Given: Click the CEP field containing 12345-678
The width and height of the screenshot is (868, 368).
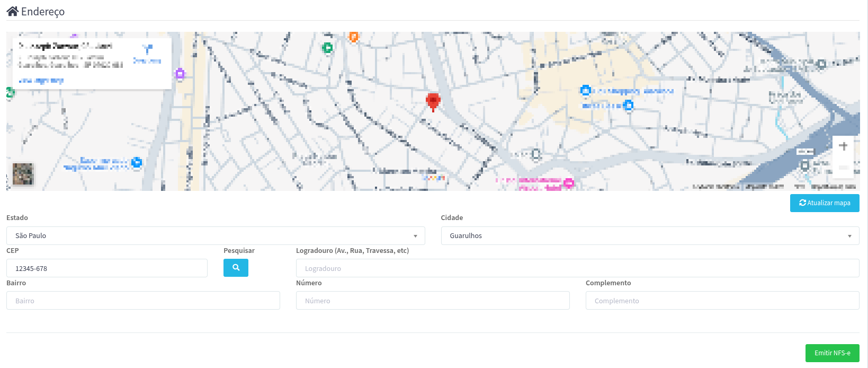Looking at the screenshot, I should click(x=107, y=268).
